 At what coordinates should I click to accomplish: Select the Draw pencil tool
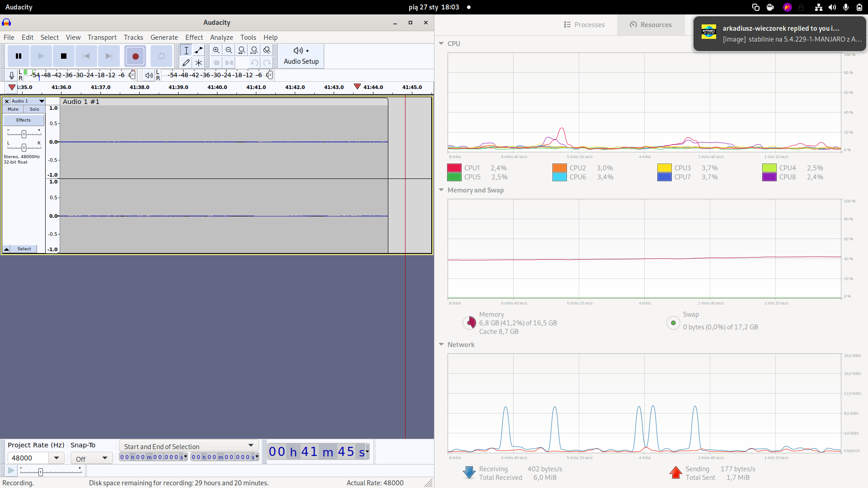(x=186, y=62)
